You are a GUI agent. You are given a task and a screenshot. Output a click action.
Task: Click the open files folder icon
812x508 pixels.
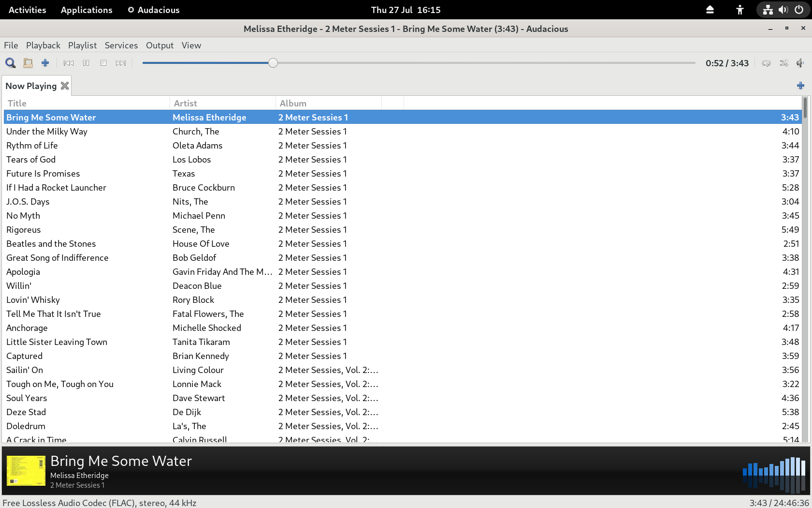[28, 63]
